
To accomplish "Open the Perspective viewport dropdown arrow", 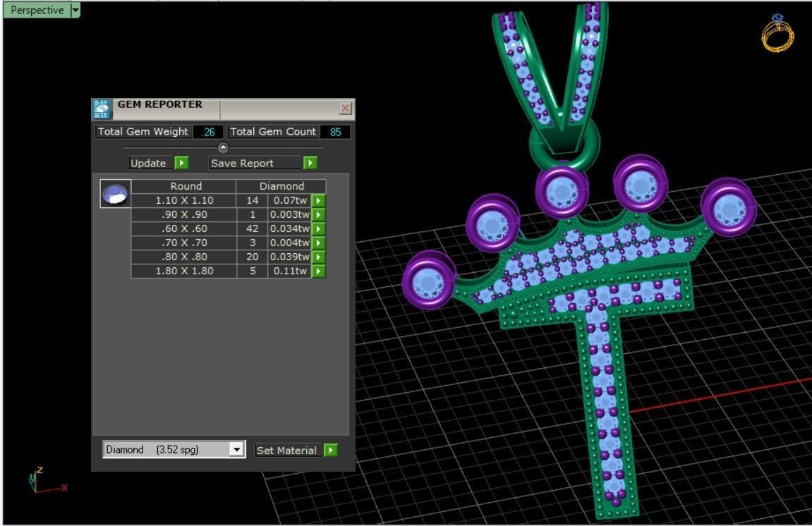I will coord(75,10).
